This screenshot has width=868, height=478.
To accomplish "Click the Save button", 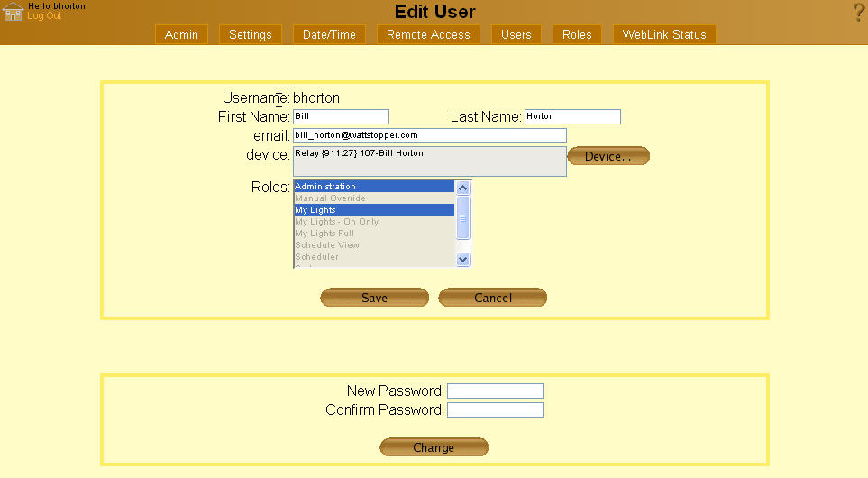I will 374,298.
